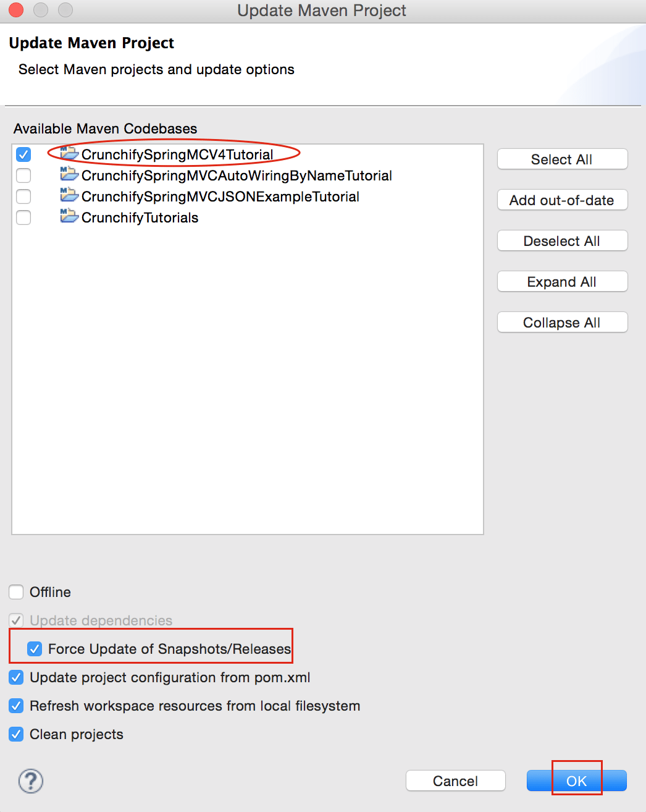
Task: Toggle Refresh workspace resources from local filesystem
Action: 16,706
